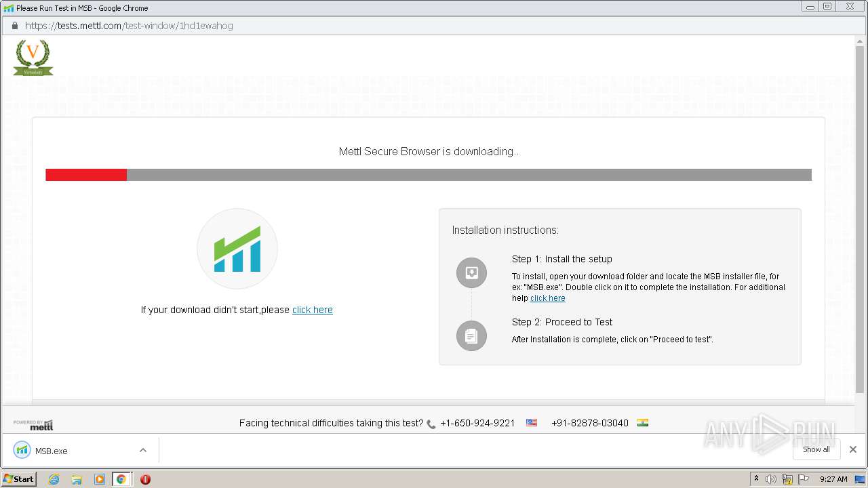Viewport: 868px width, 488px height.
Task: Open Internet Explorer from taskbar
Action: 54,479
